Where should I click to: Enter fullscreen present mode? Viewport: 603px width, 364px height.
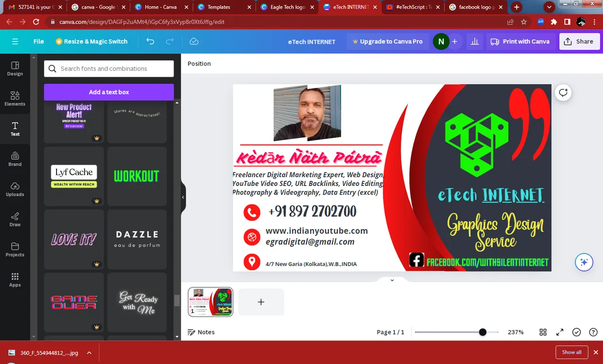(560, 332)
